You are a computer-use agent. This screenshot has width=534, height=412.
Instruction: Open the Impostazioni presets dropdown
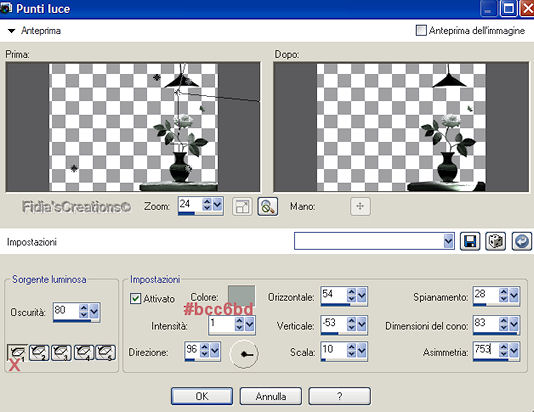pos(449,241)
